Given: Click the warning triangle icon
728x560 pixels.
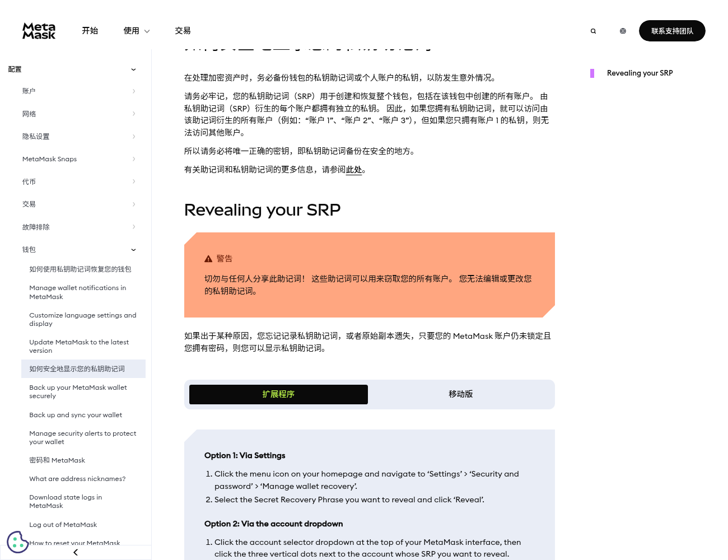Looking at the screenshot, I should pyautogui.click(x=208, y=259).
